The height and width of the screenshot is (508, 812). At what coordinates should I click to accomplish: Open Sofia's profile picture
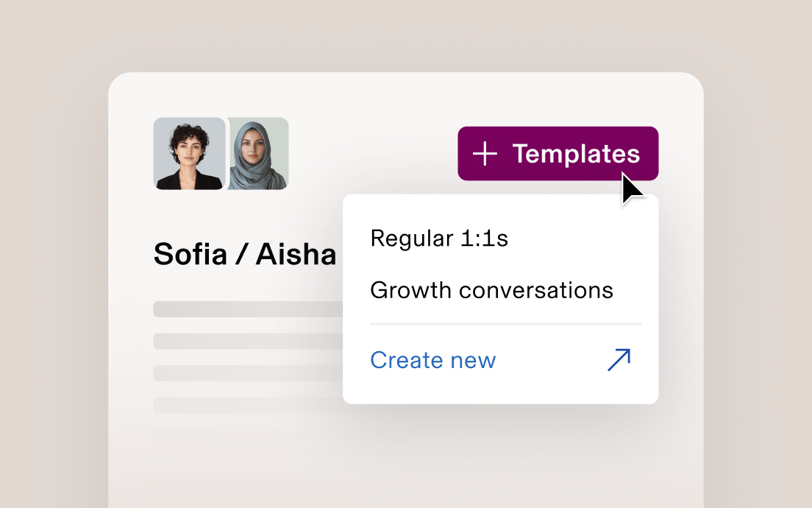[x=188, y=153]
